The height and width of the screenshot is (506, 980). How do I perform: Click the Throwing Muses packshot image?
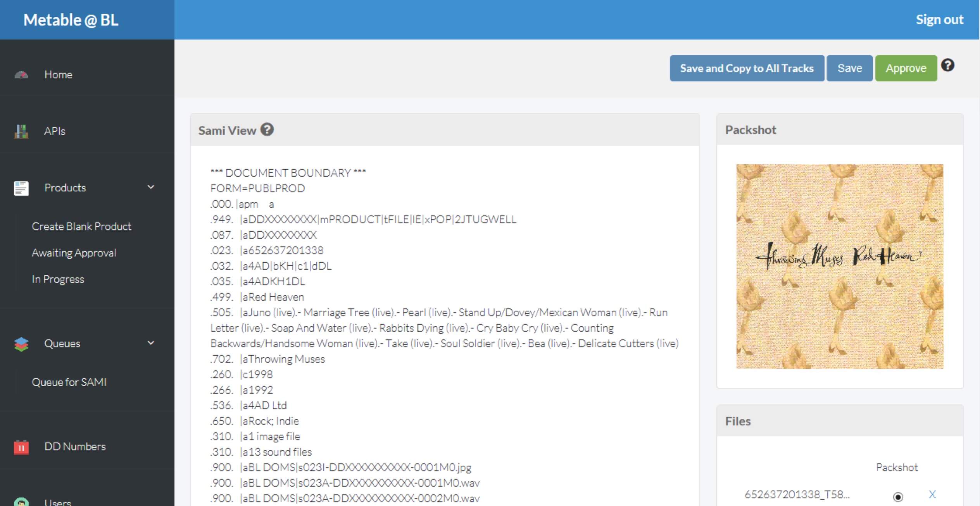click(840, 266)
